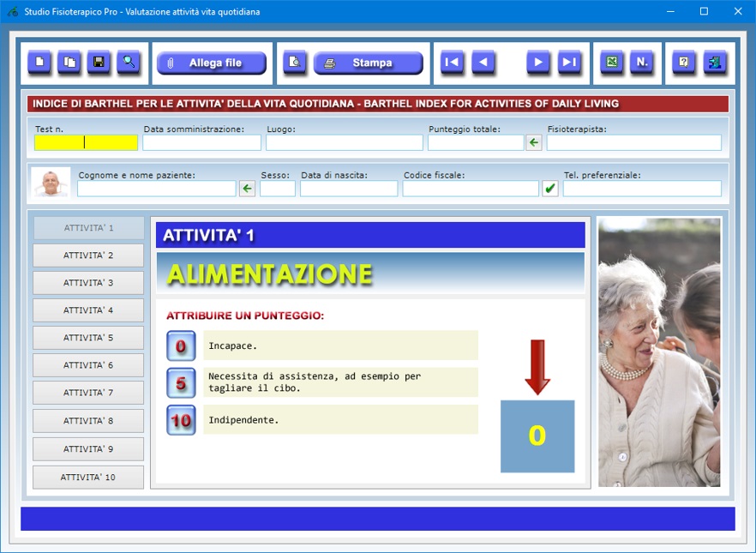Viewport: 756px width, 553px height.
Task: Open ATTIVITA' 4 section
Action: click(88, 310)
